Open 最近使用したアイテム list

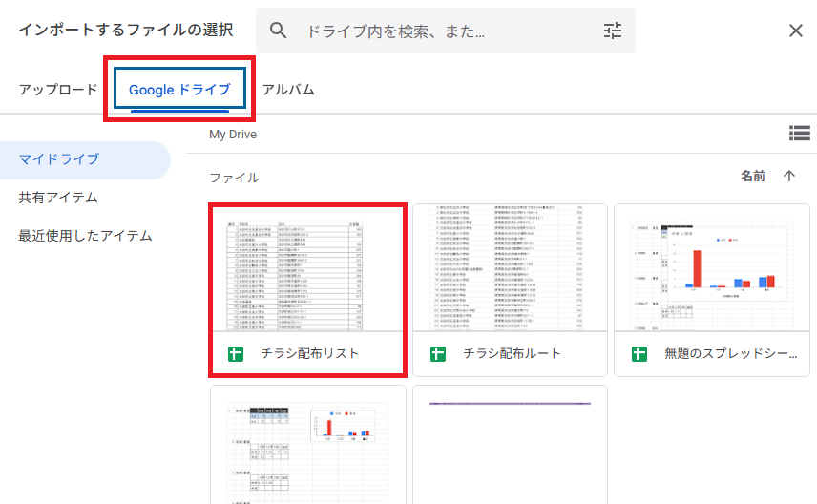pos(86,236)
